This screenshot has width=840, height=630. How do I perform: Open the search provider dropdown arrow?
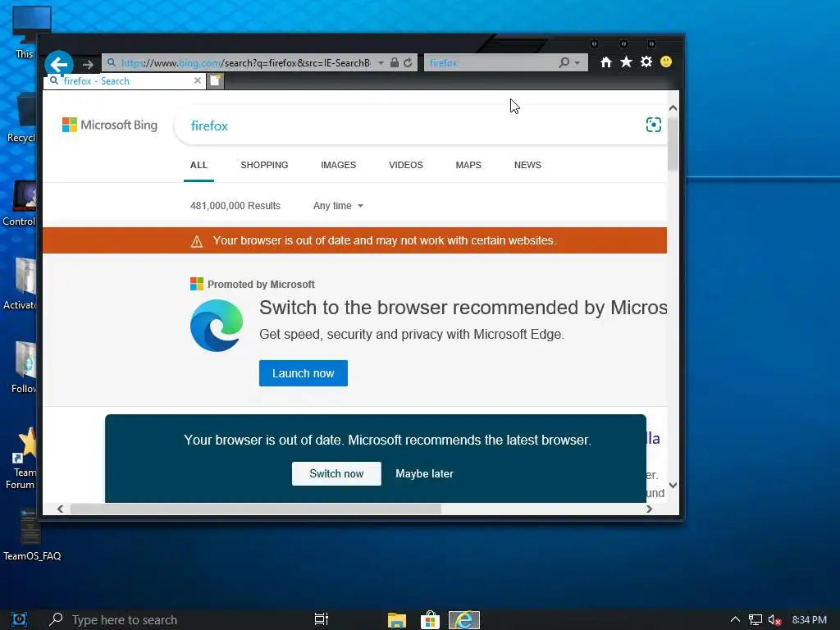click(x=577, y=62)
